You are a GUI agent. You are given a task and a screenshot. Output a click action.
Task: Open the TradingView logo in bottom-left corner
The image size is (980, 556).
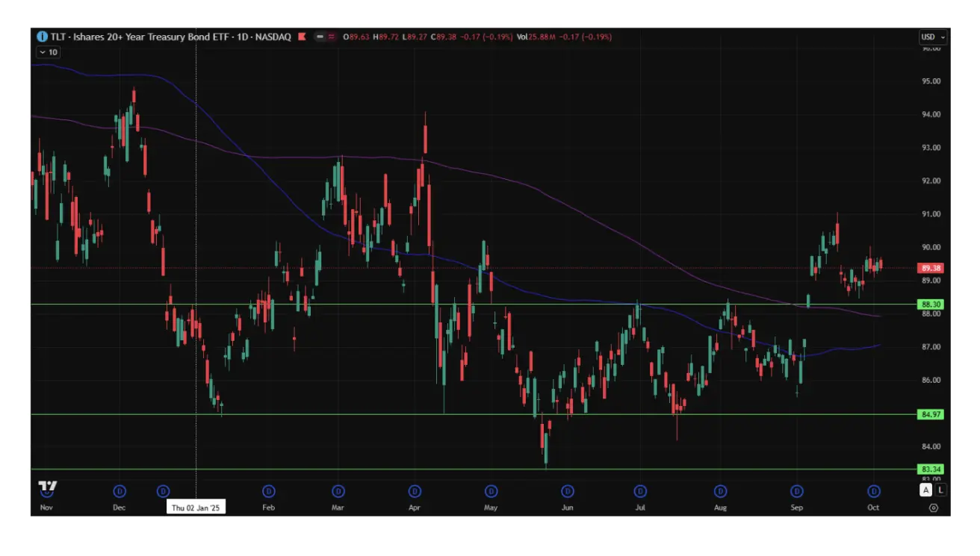[x=48, y=488]
